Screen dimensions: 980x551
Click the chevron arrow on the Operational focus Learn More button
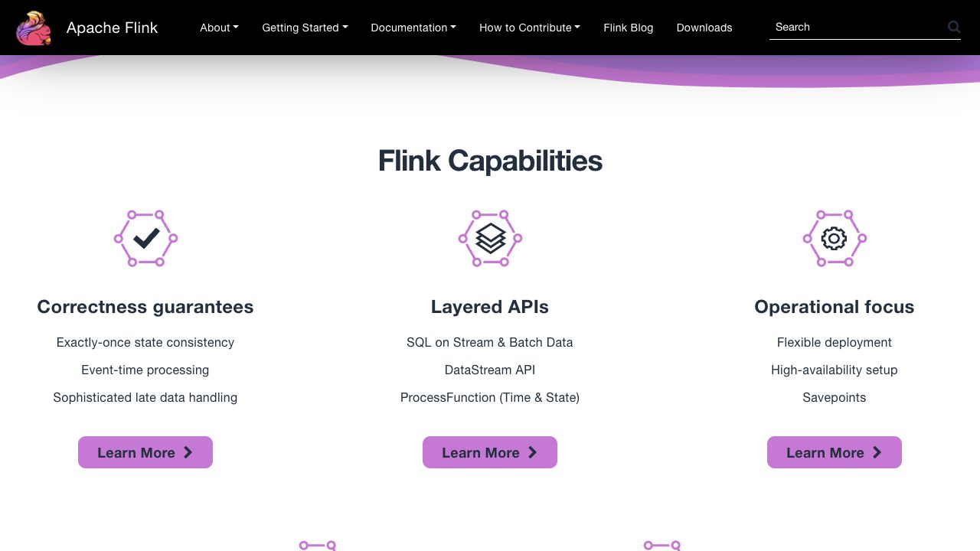877,452
